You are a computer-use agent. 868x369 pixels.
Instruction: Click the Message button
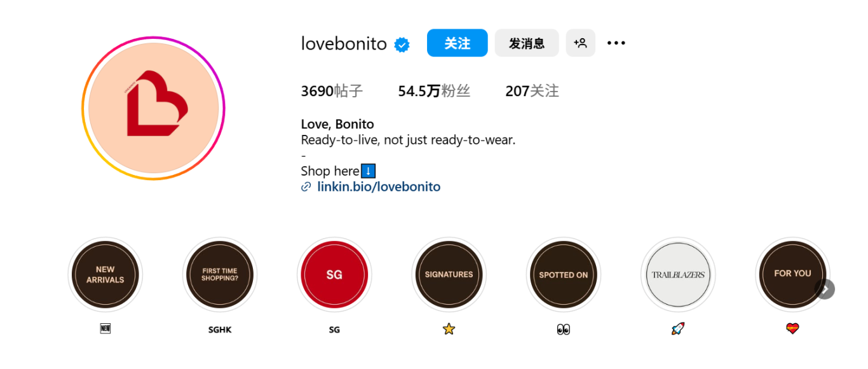(526, 43)
